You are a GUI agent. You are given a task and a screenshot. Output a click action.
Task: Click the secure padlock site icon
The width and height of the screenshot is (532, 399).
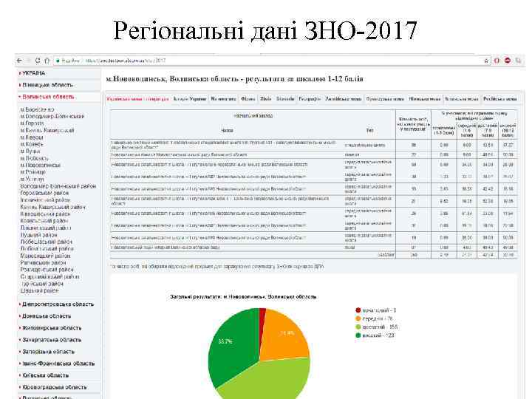(58, 61)
